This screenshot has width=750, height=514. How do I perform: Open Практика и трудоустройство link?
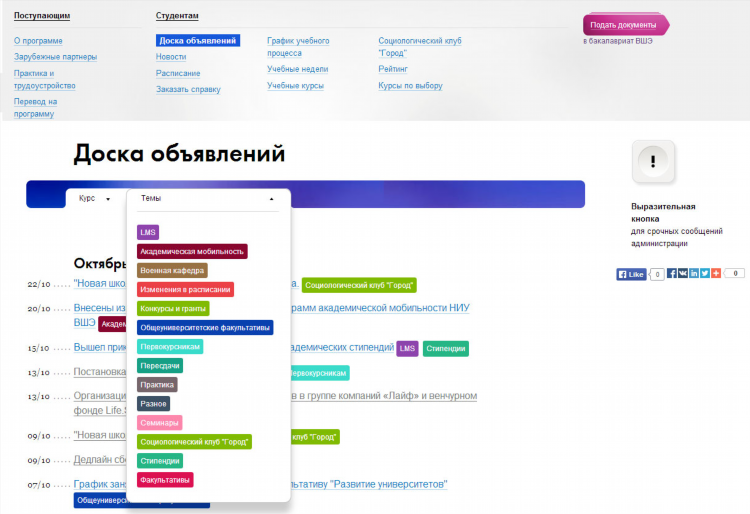[x=44, y=79]
